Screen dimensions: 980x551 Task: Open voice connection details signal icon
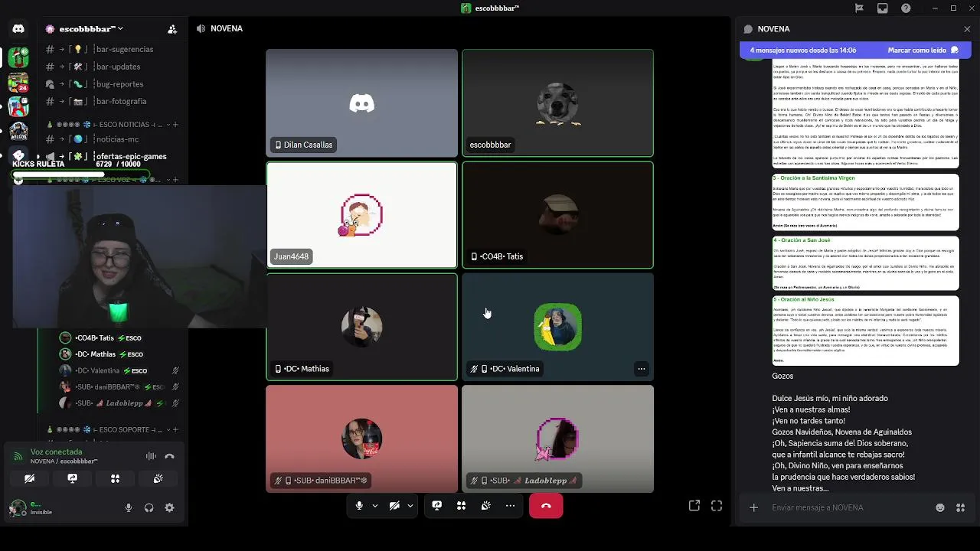(18, 457)
